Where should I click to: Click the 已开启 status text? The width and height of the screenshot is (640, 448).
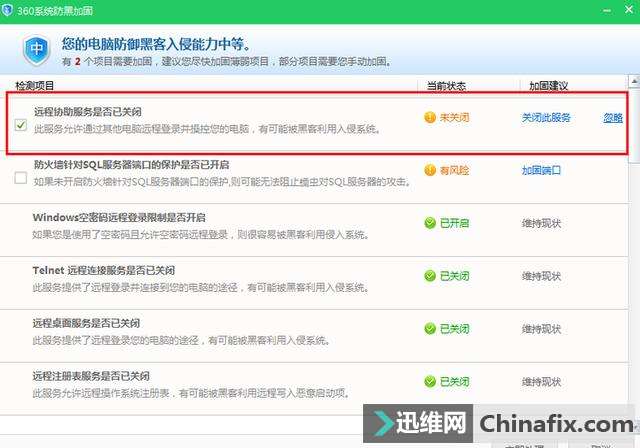click(x=454, y=224)
